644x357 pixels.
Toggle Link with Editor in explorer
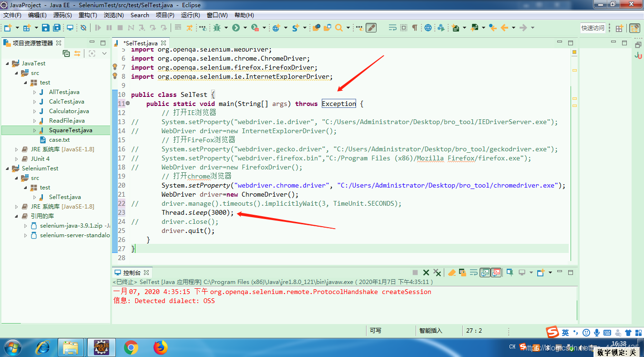(x=77, y=53)
